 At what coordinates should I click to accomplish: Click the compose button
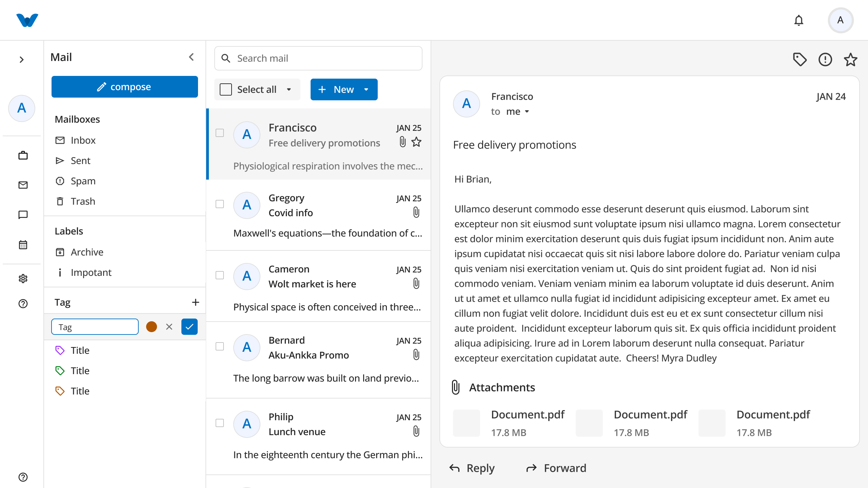(x=125, y=87)
